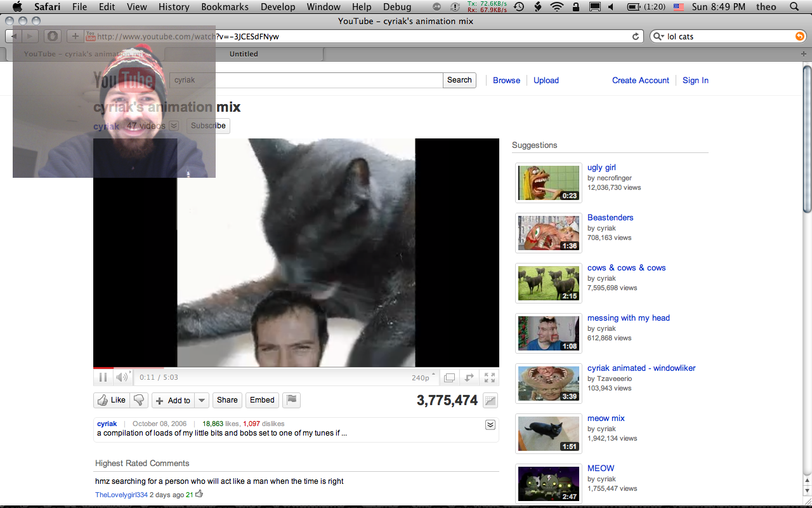Click the Create Account link
Screen dimensions: 812x508
click(x=640, y=80)
